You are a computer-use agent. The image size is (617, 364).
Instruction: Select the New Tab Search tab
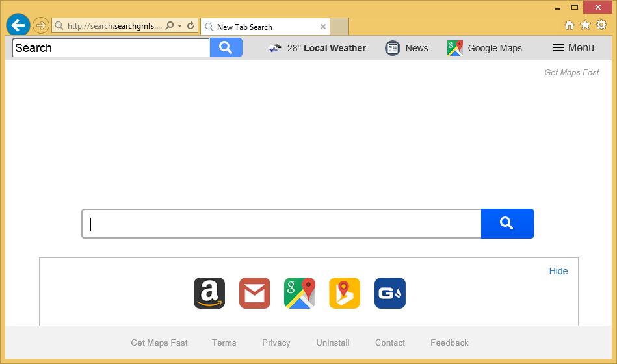[265, 27]
